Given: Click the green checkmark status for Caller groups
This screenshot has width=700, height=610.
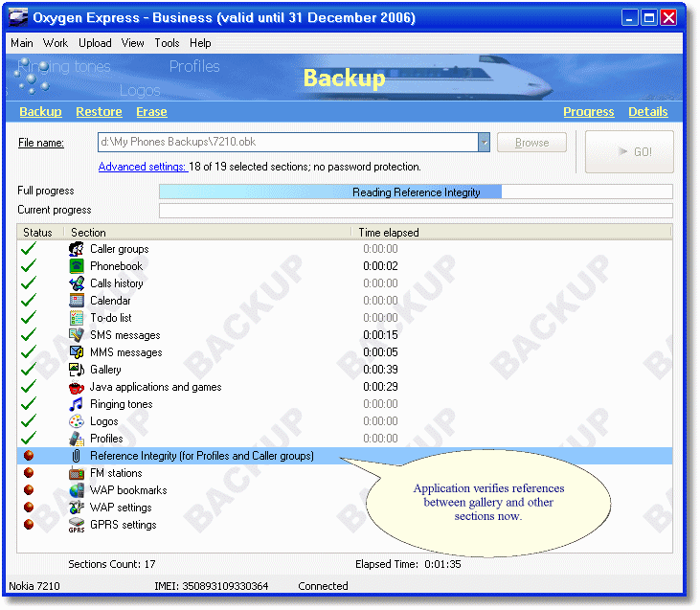Looking at the screenshot, I should (x=29, y=249).
